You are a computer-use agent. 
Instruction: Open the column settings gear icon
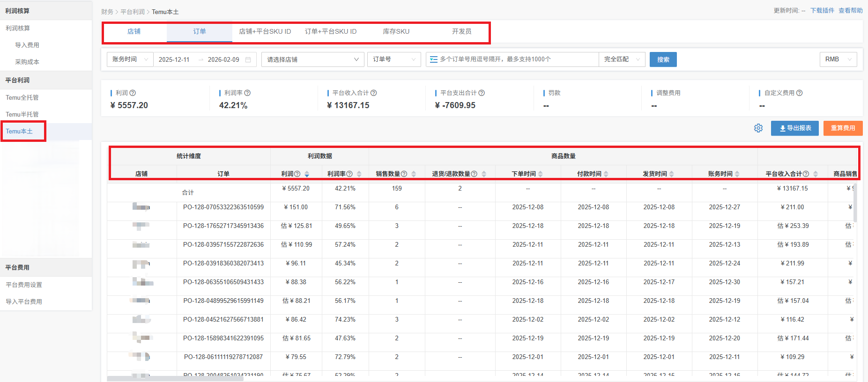pyautogui.click(x=758, y=128)
